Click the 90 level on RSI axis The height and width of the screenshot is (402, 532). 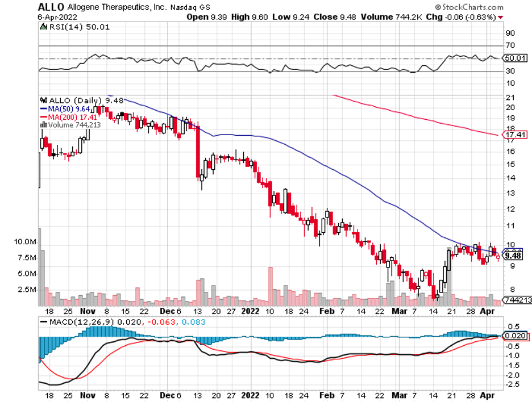coord(510,33)
